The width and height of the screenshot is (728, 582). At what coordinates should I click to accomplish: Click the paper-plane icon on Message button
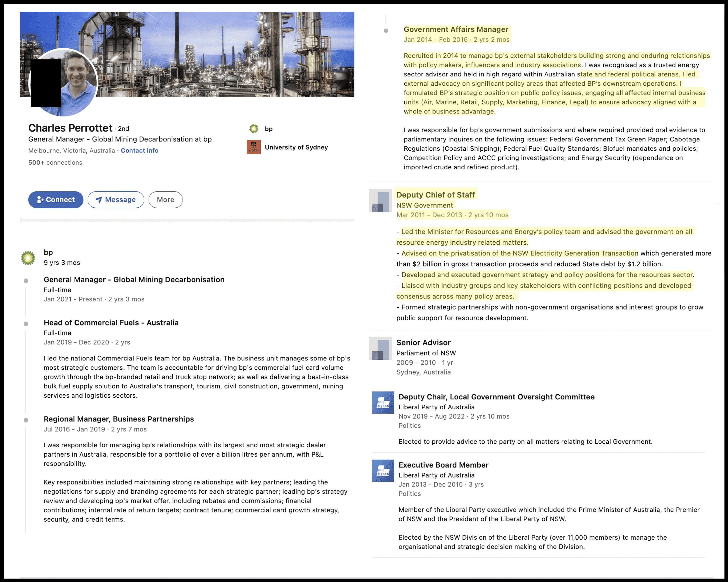click(x=99, y=200)
